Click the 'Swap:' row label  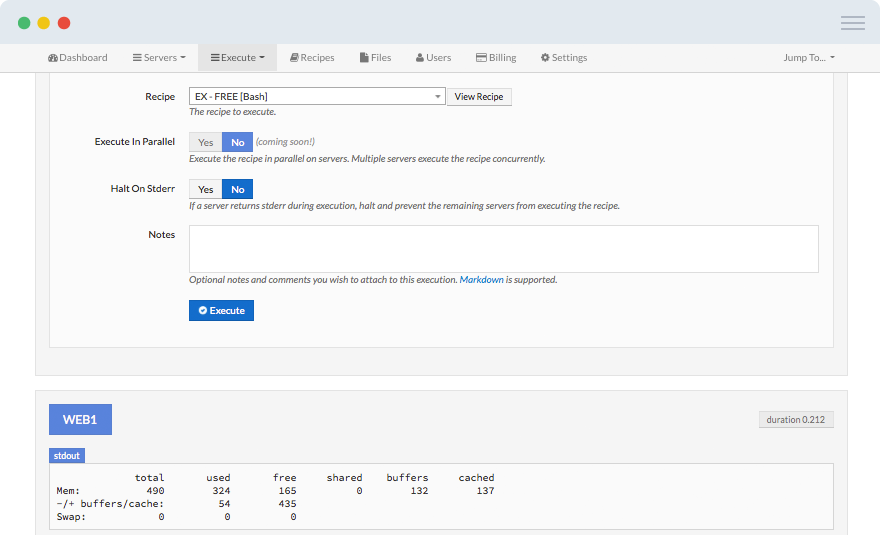tap(71, 516)
